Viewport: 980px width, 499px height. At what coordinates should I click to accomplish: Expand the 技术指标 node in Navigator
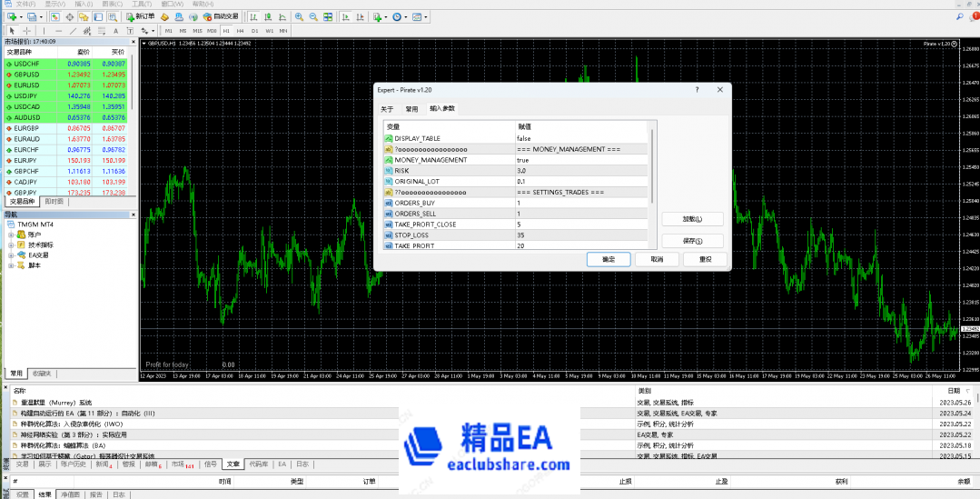(x=11, y=245)
